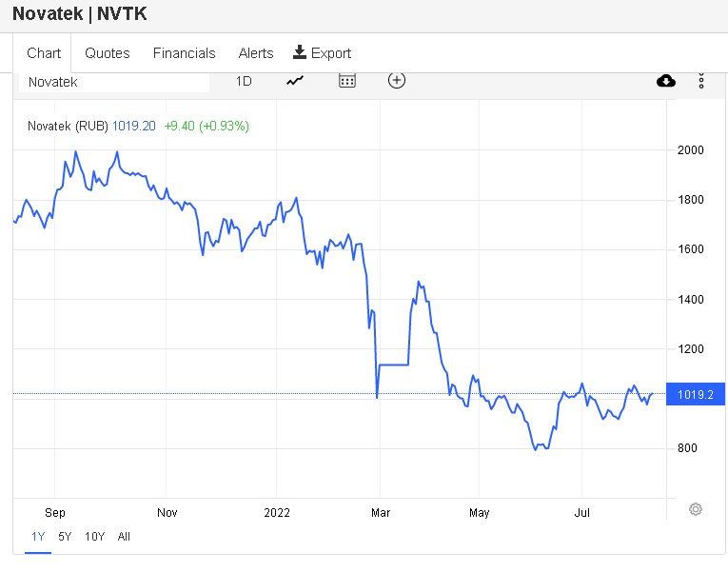Switch to the Chart tab
This screenshot has width=728, height=572.
(x=44, y=53)
